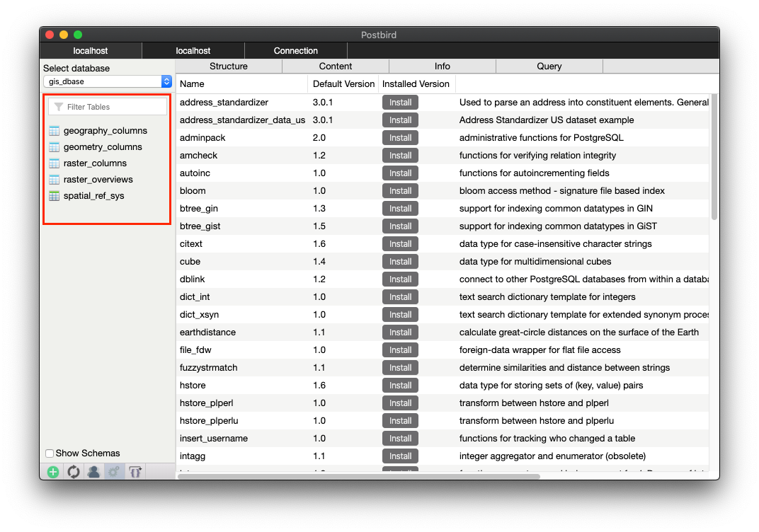Install the hstore extension
This screenshot has width=759, height=532.
click(x=400, y=386)
